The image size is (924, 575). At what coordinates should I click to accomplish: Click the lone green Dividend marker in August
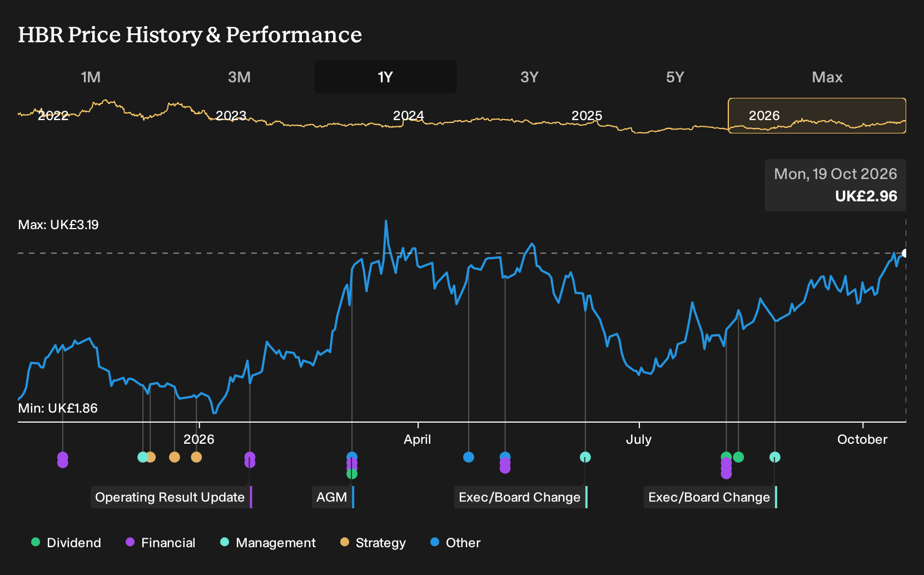coord(738,457)
